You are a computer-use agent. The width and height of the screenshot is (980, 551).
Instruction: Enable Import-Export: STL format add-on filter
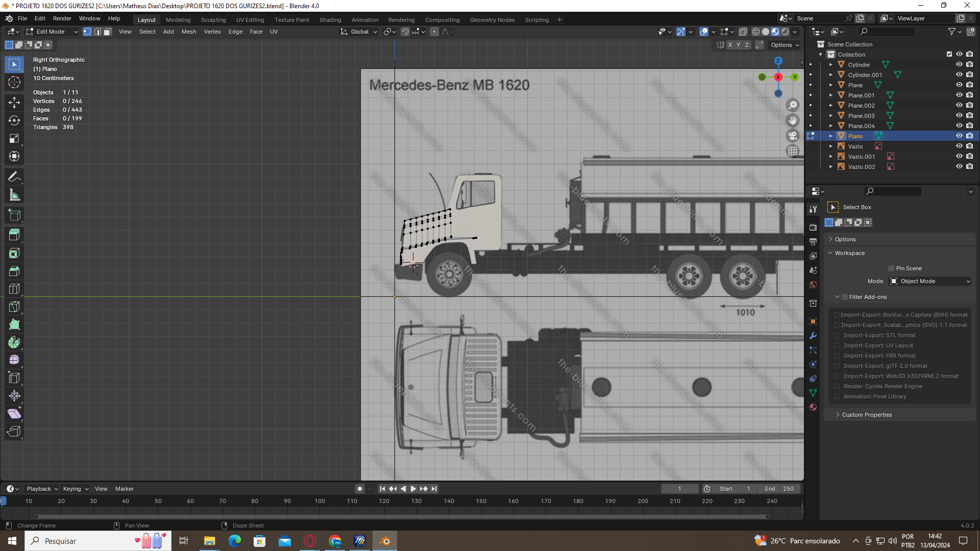coord(837,335)
